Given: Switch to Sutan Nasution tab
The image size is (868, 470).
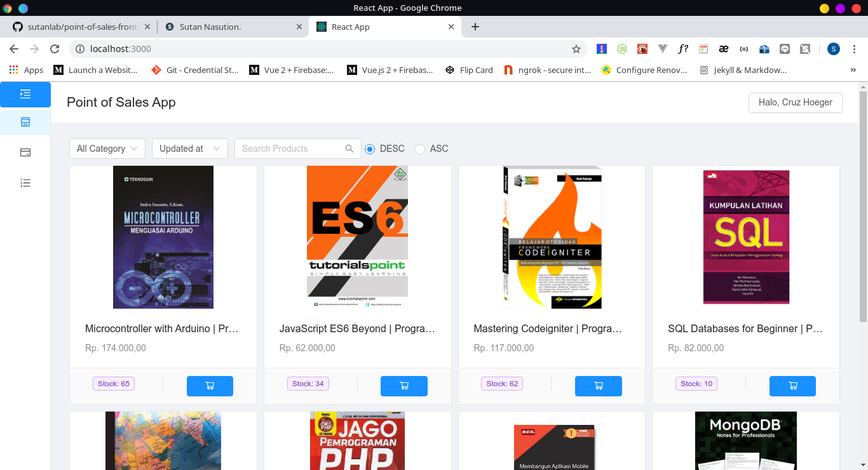Looking at the screenshot, I should (x=233, y=27).
